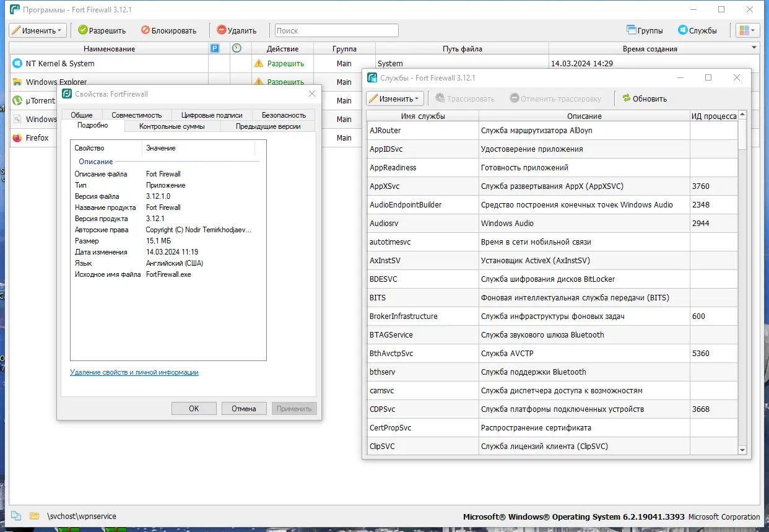The image size is (769, 532).
Task: Click the red Удалить delete icon
Action: [x=222, y=30]
